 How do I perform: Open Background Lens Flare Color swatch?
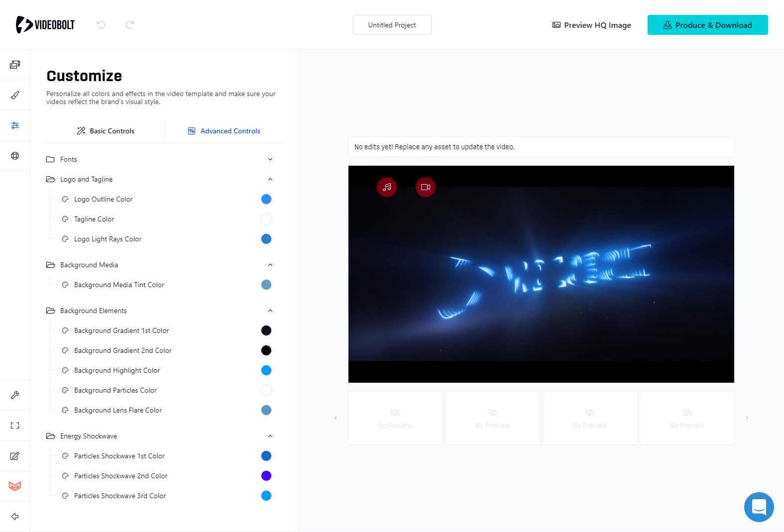pyautogui.click(x=266, y=410)
